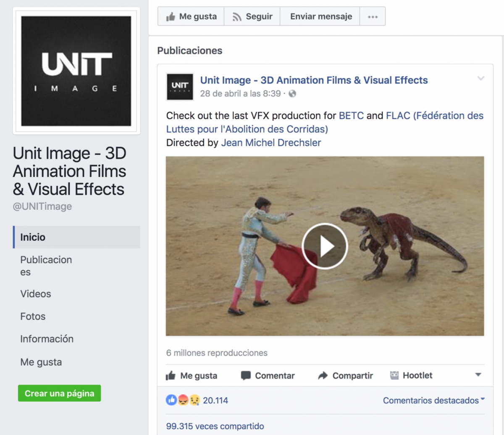Open Jean Michel Drechsler link

click(x=271, y=143)
